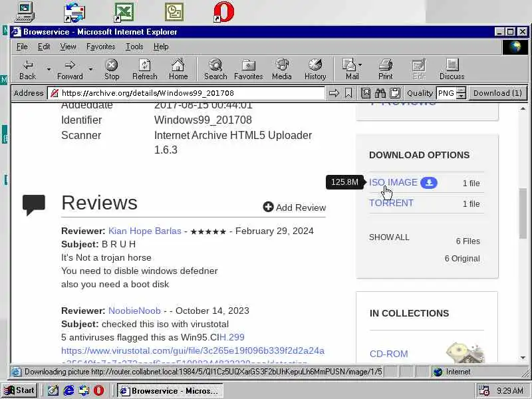Expand the Mail button dropdown arrow

pyautogui.click(x=360, y=65)
